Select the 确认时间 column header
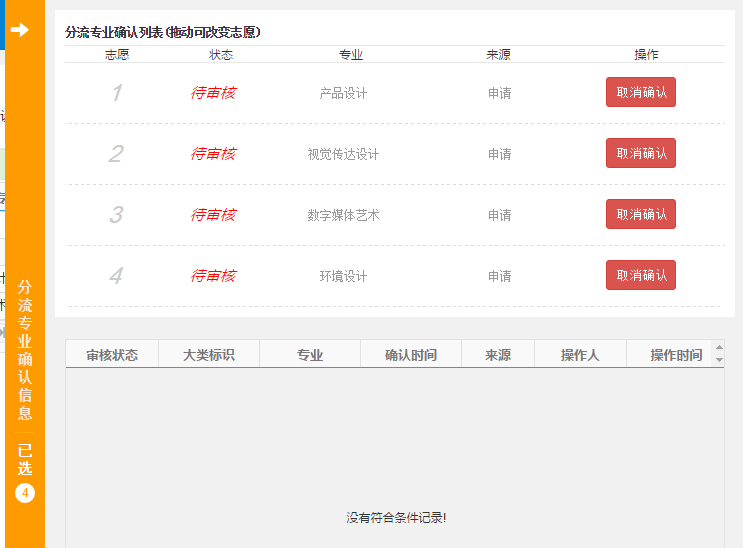Image resolution: width=743 pixels, height=548 pixels. pyautogui.click(x=410, y=355)
